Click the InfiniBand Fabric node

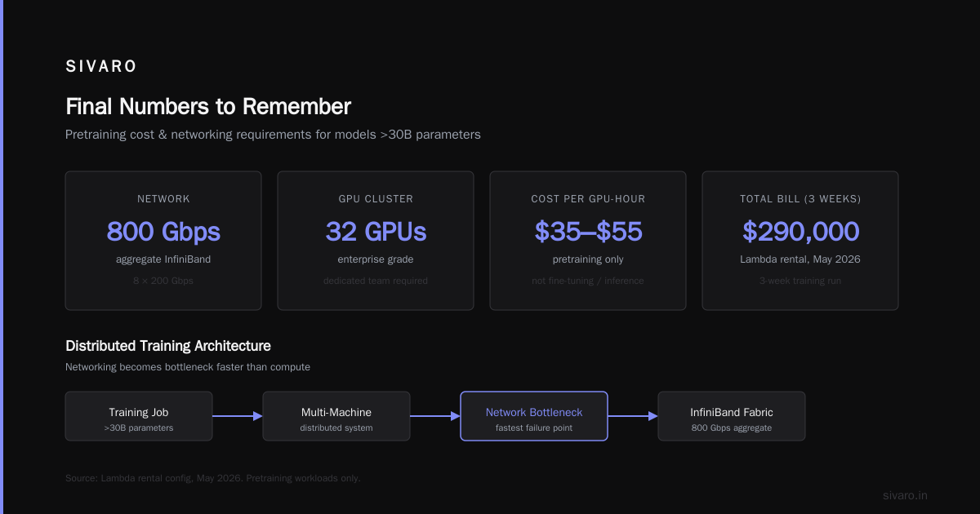coord(732,416)
